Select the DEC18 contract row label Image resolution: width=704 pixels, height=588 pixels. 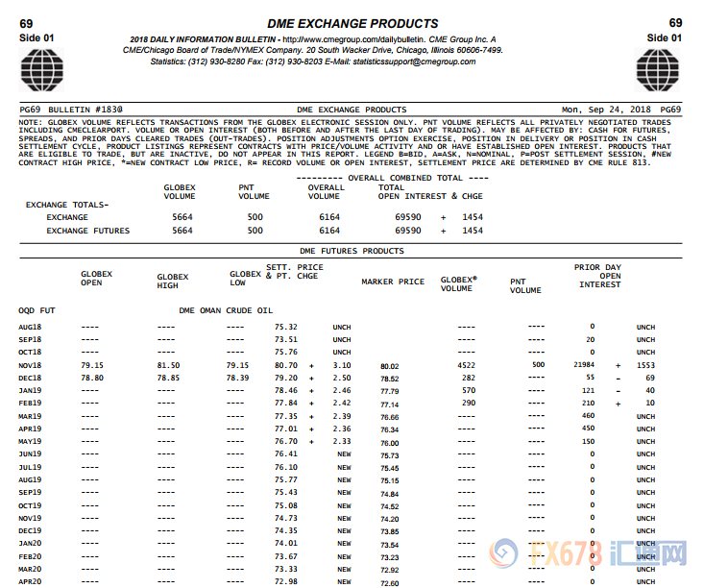point(31,379)
